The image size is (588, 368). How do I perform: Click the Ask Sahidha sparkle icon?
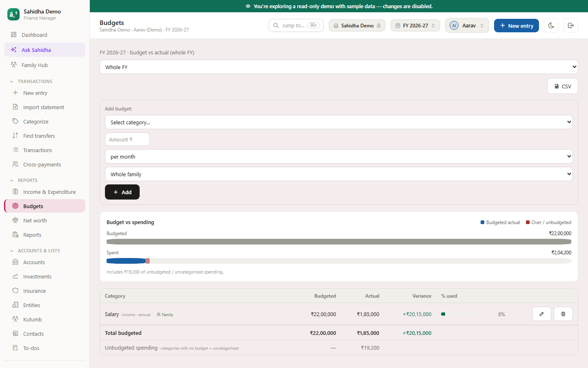(14, 50)
